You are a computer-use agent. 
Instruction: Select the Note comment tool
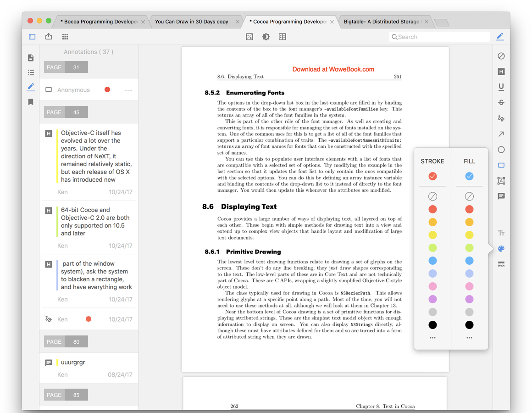(x=501, y=196)
